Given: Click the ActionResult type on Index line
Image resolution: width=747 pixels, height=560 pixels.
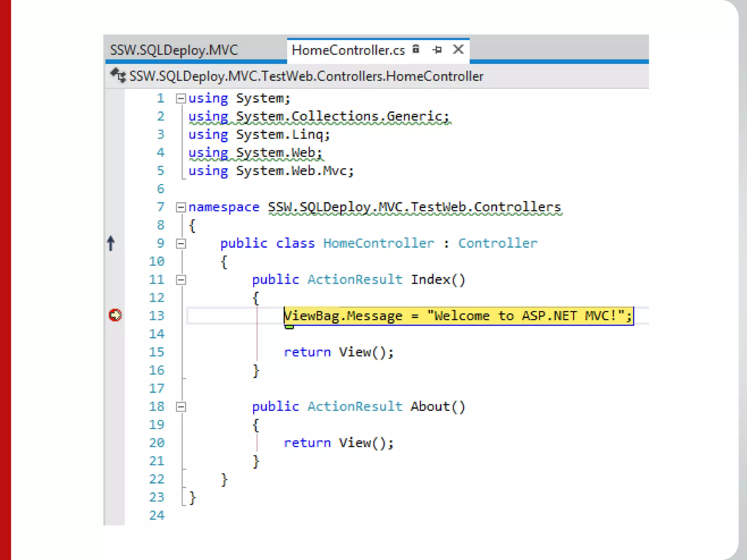Looking at the screenshot, I should point(355,280).
